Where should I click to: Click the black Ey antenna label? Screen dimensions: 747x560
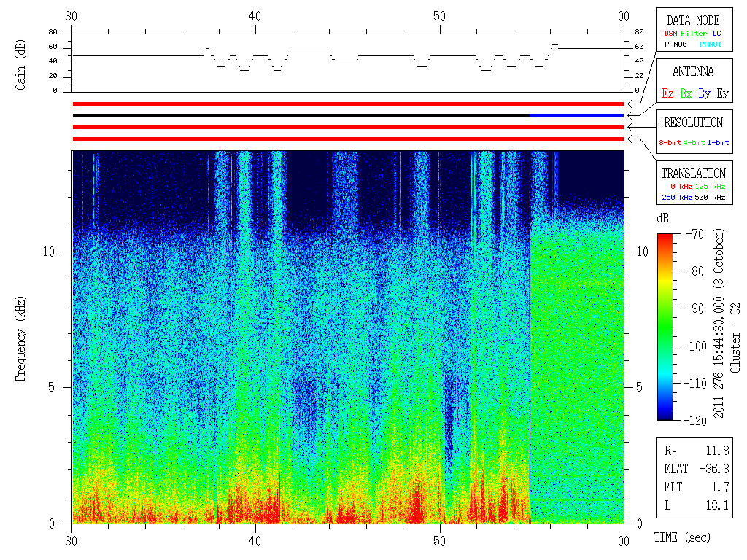[x=722, y=93]
